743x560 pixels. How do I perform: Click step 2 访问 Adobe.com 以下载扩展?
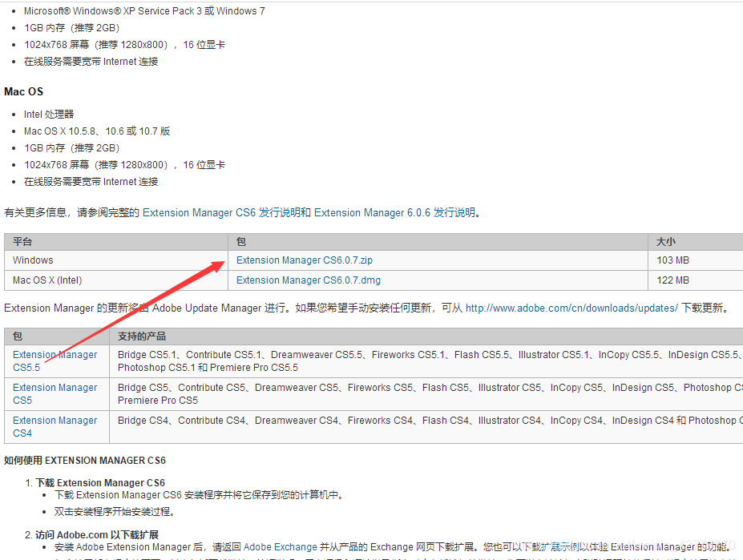pos(97,535)
